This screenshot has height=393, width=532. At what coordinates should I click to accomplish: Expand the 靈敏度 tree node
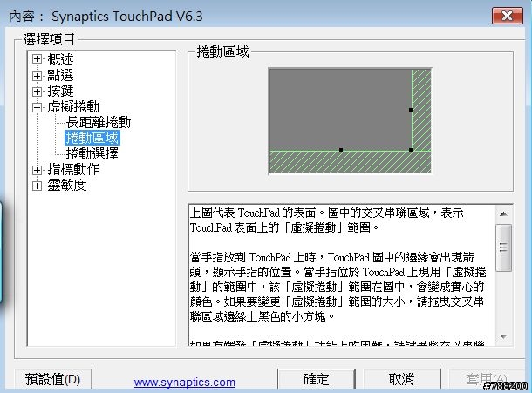click(x=37, y=186)
